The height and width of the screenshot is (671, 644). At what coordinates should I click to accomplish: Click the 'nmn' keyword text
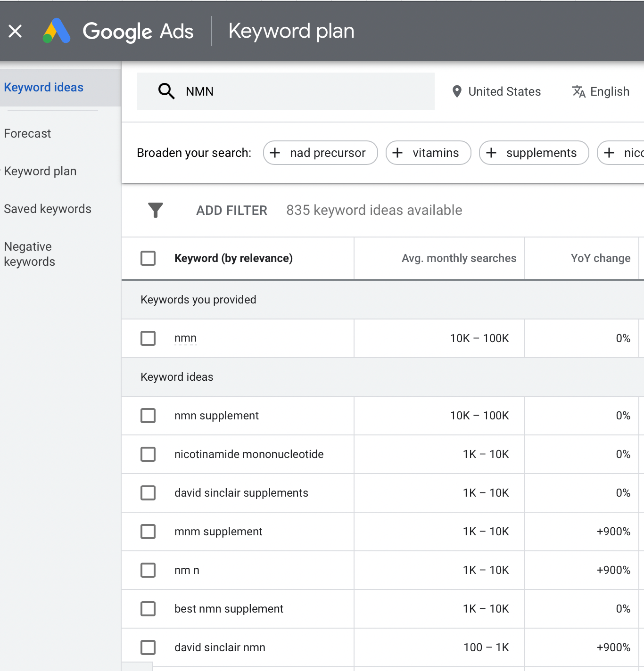pos(185,338)
